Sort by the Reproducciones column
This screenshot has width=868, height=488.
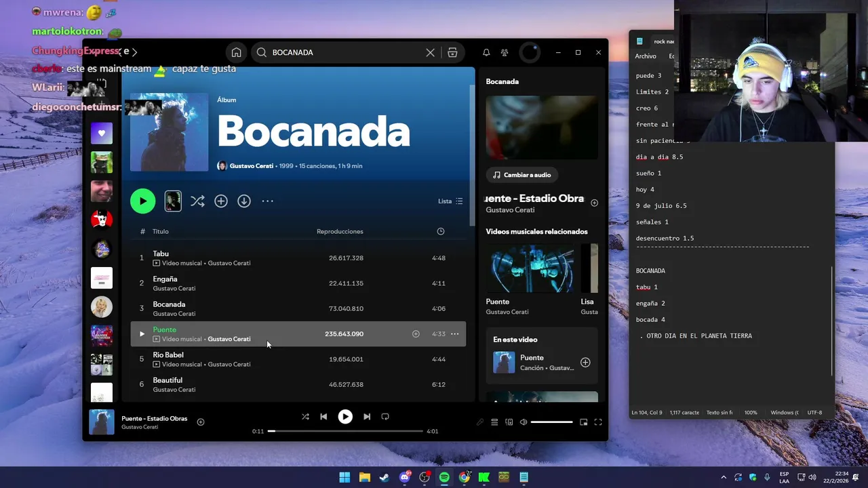(340, 231)
